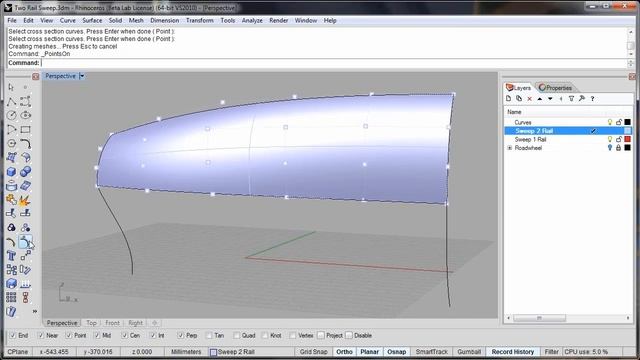
Task: Toggle Planar mode in status bar
Action: [x=369, y=351]
